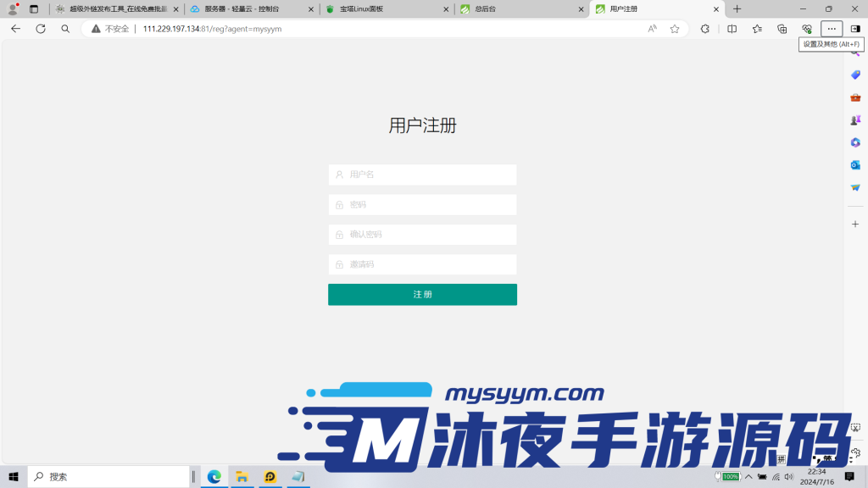The height and width of the screenshot is (488, 868).
Task: Open Collections from the browser toolbar
Action: [x=782, y=29]
